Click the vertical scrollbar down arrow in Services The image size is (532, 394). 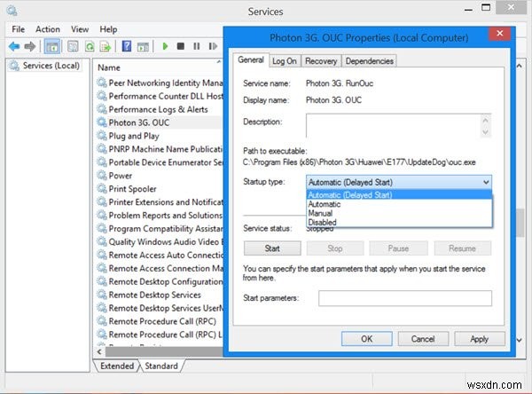point(519,340)
